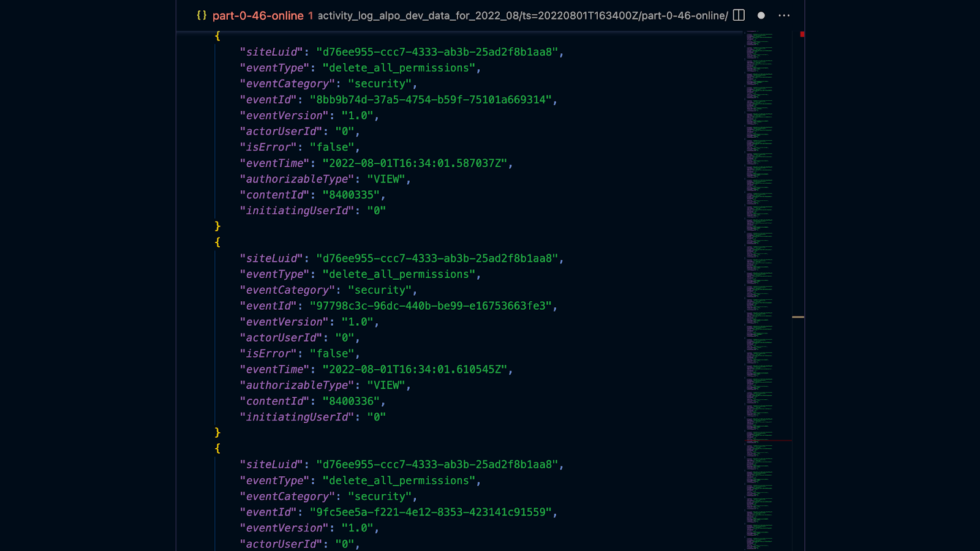The height and width of the screenshot is (551, 980).
Task: Click the initiatingUserId key below contentId 8400336
Action: (x=297, y=418)
